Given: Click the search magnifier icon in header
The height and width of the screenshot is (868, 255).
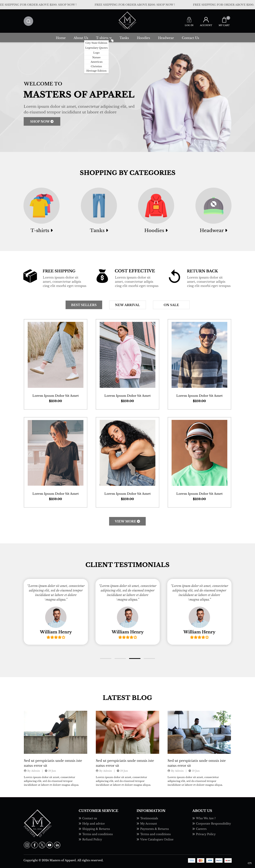Looking at the screenshot, I should click(x=28, y=21).
